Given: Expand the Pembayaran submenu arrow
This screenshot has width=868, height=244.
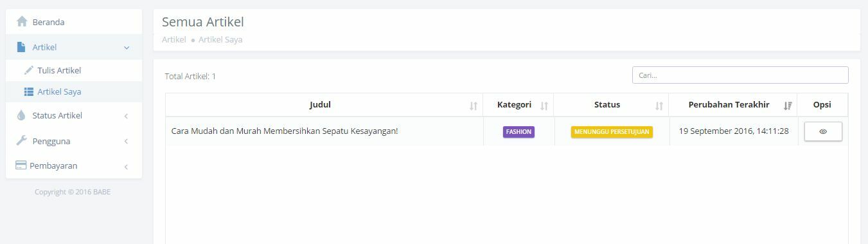Looking at the screenshot, I should pos(126,166).
